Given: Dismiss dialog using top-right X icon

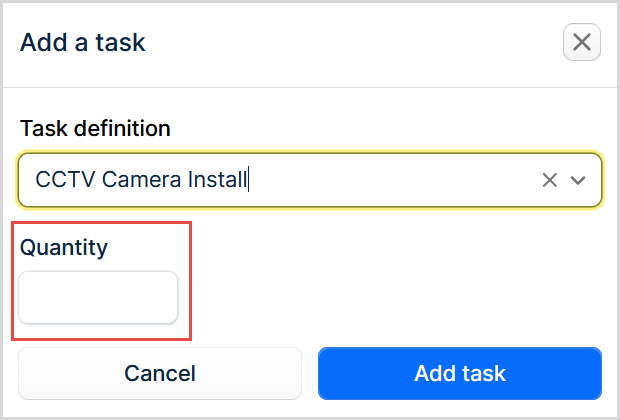Looking at the screenshot, I should pyautogui.click(x=582, y=43).
